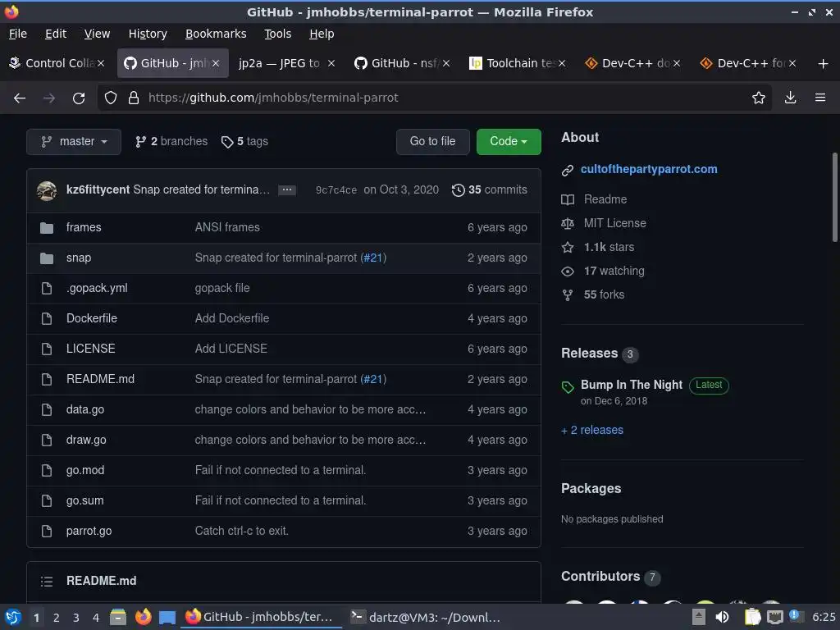This screenshot has width=840, height=630.
Task: Open the Help menu
Action: [x=322, y=34]
